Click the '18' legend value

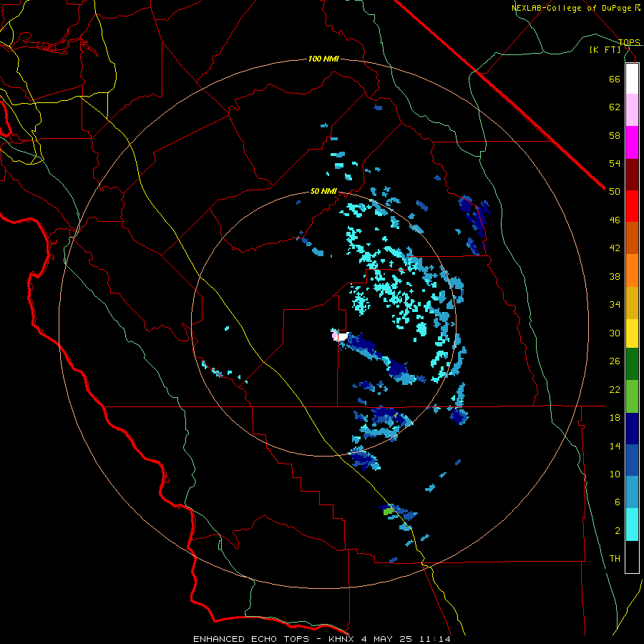click(x=615, y=418)
